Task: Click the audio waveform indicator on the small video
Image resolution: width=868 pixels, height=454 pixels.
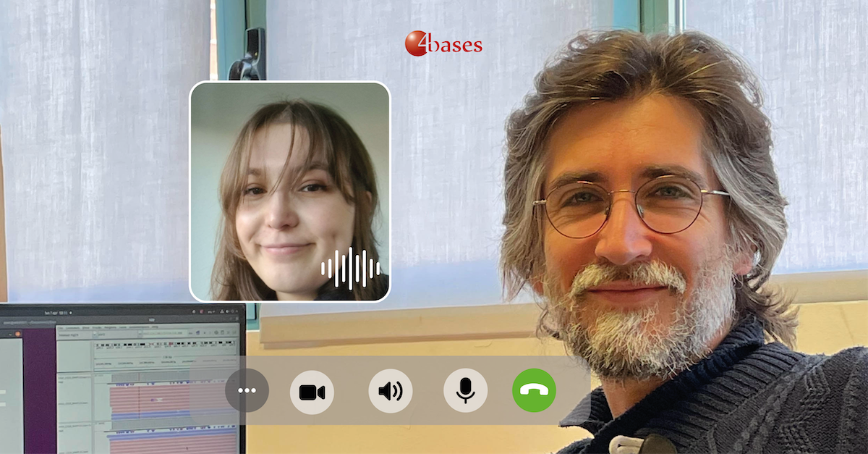Action: [x=351, y=269]
